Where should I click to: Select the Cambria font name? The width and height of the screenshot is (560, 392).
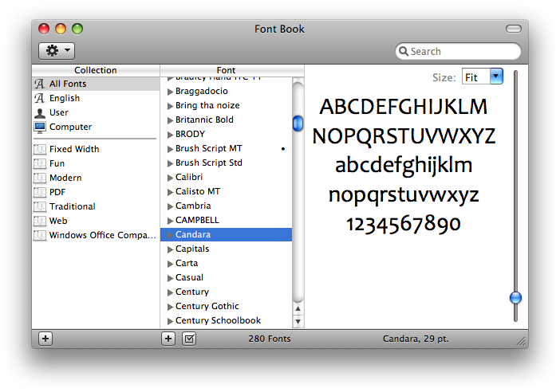[193, 206]
